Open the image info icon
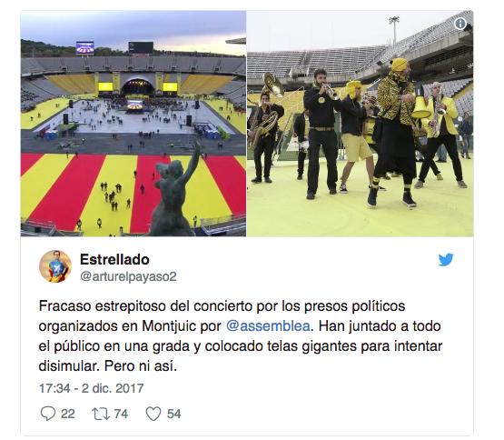The height and width of the screenshot is (440, 504). point(460,24)
